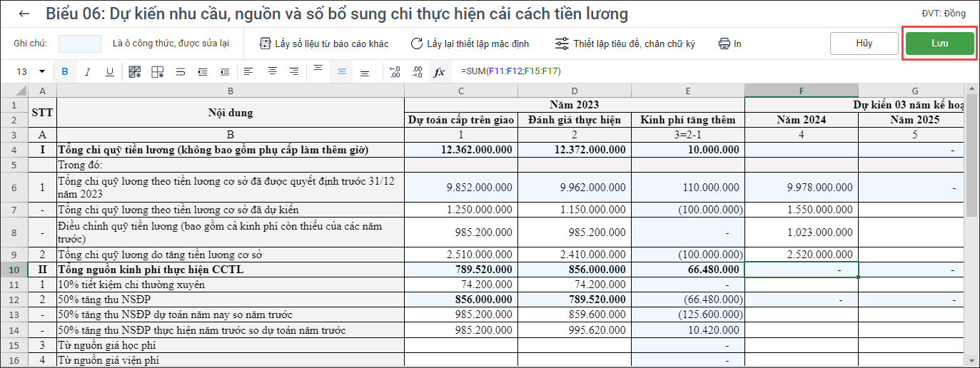The width and height of the screenshot is (980, 368).
Task: Click the wrap text icon
Action: [181, 71]
